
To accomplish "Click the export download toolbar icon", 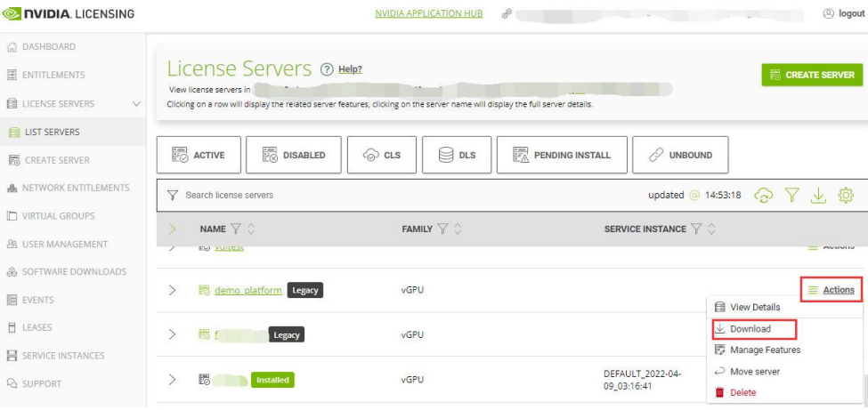I will click(818, 195).
